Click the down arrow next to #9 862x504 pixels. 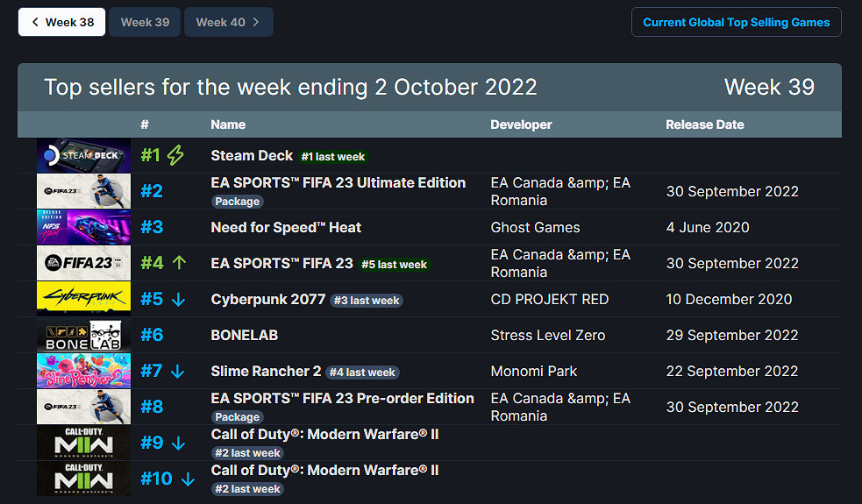pyautogui.click(x=179, y=444)
